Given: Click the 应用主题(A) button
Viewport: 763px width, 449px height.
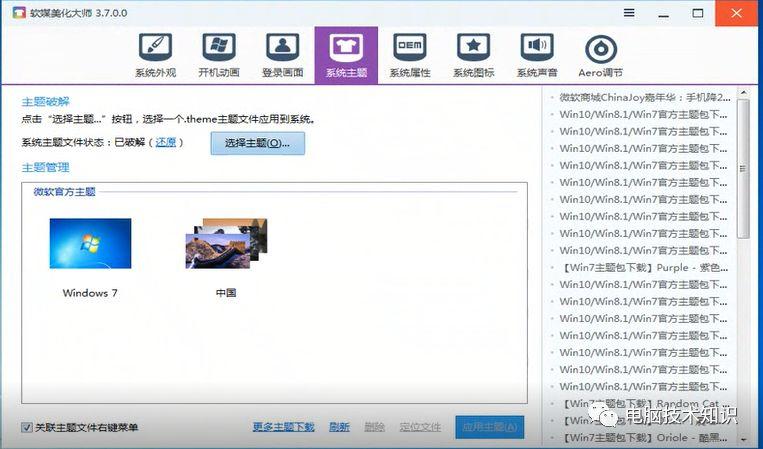Looking at the screenshot, I should click(490, 427).
